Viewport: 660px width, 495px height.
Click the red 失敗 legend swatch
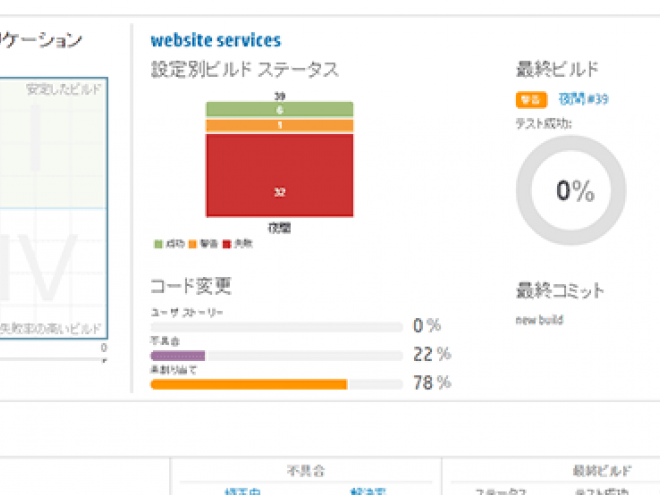226,244
